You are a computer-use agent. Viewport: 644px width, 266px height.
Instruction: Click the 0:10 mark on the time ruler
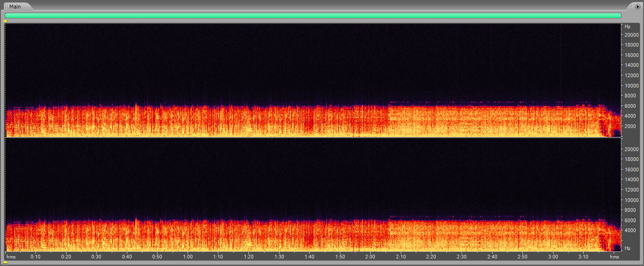[x=35, y=257]
